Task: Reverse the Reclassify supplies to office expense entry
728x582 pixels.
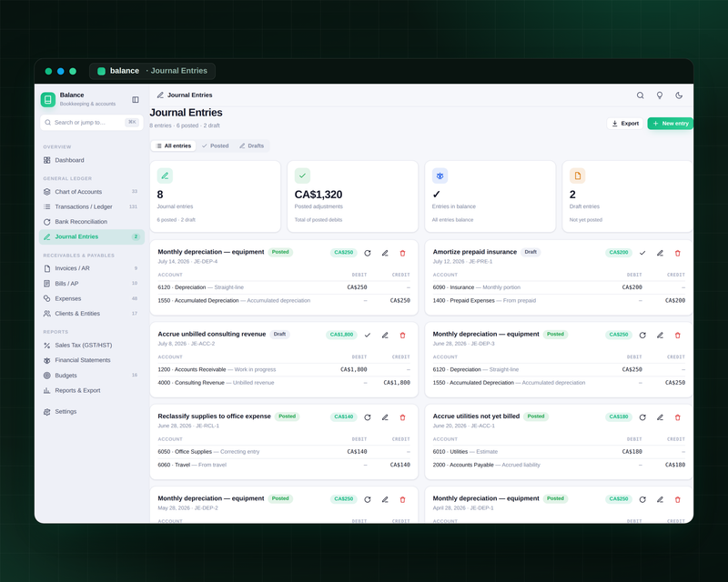Action: pyautogui.click(x=368, y=417)
